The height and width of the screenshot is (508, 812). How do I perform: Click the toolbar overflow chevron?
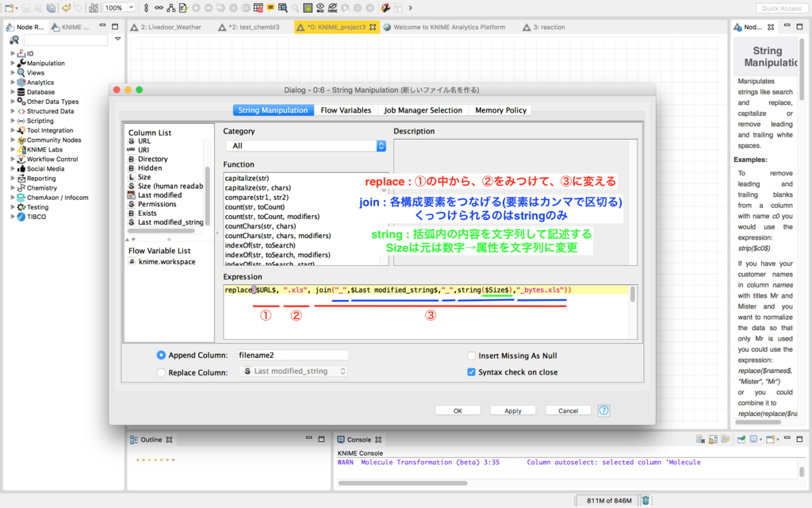point(410,8)
